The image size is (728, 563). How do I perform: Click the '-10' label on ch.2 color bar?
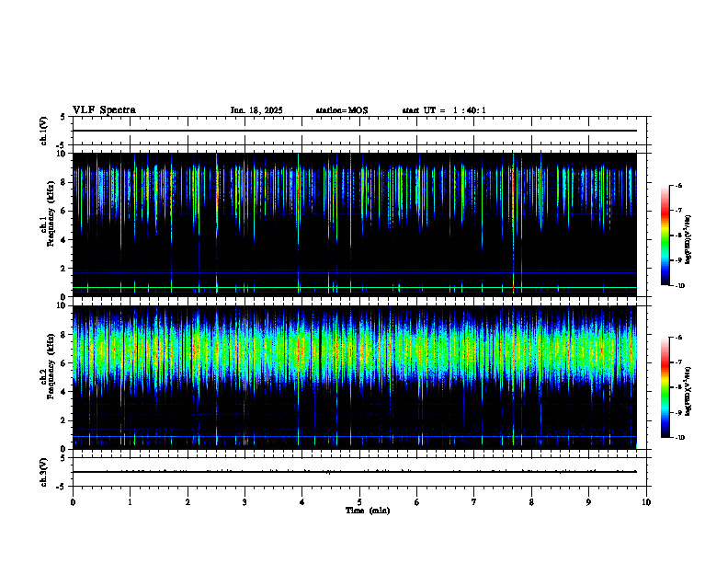coord(679,438)
